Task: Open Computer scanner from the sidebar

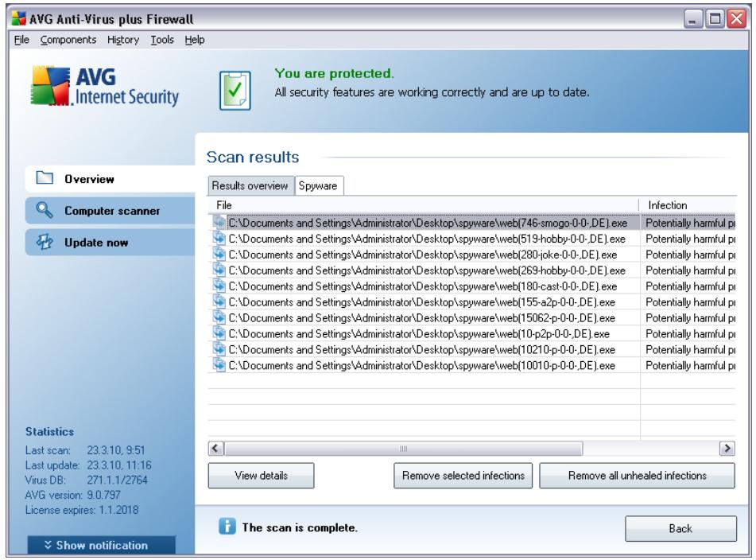Action: coord(110,210)
